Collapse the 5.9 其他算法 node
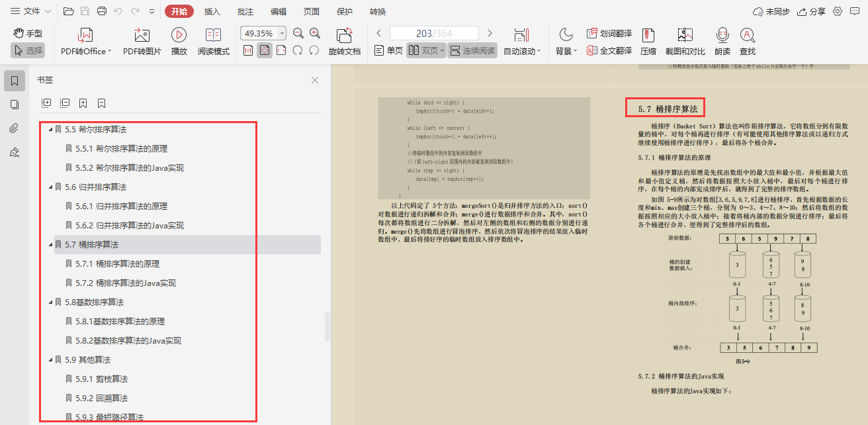 pyautogui.click(x=50, y=360)
